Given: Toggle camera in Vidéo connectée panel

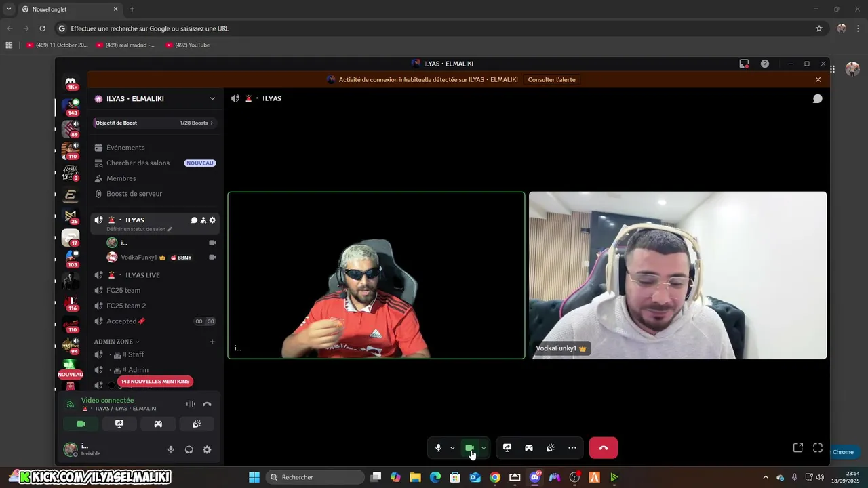Looking at the screenshot, I should [81, 424].
